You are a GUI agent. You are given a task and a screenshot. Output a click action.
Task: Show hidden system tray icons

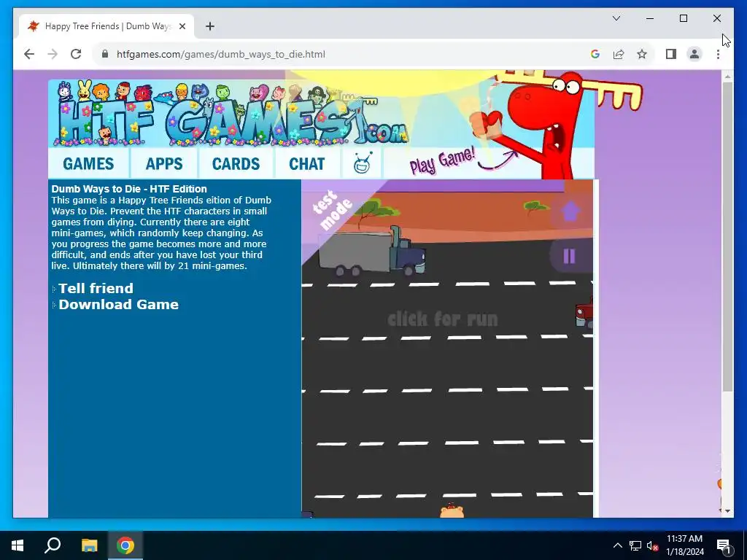pyautogui.click(x=617, y=545)
